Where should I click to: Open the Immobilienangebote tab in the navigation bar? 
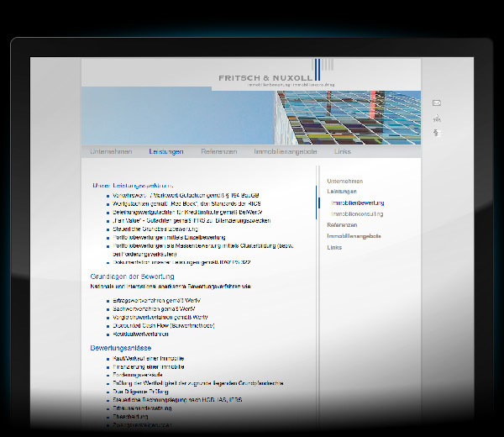click(x=286, y=151)
